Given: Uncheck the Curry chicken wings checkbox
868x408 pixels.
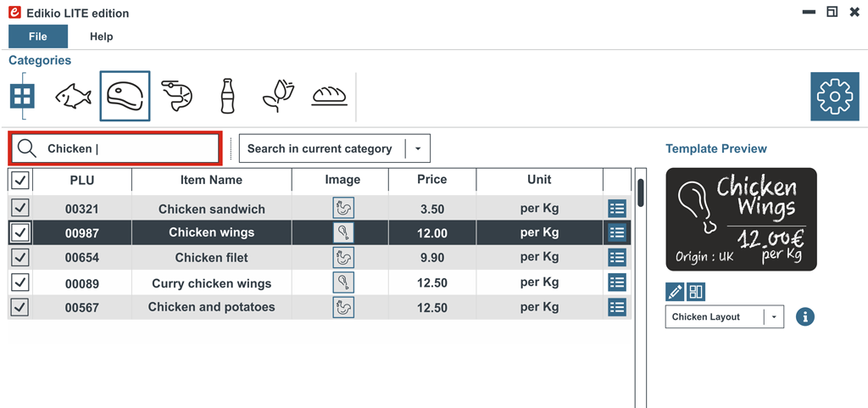Looking at the screenshot, I should click(20, 282).
